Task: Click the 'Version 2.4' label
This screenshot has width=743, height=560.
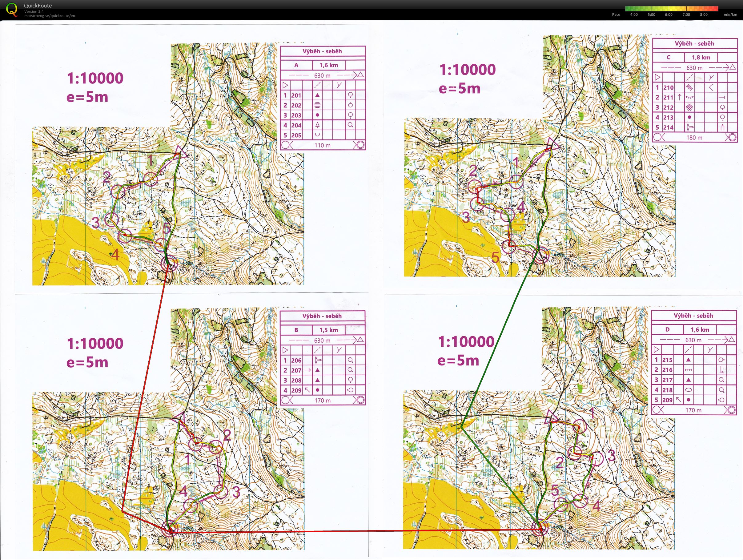Action: 34,11
